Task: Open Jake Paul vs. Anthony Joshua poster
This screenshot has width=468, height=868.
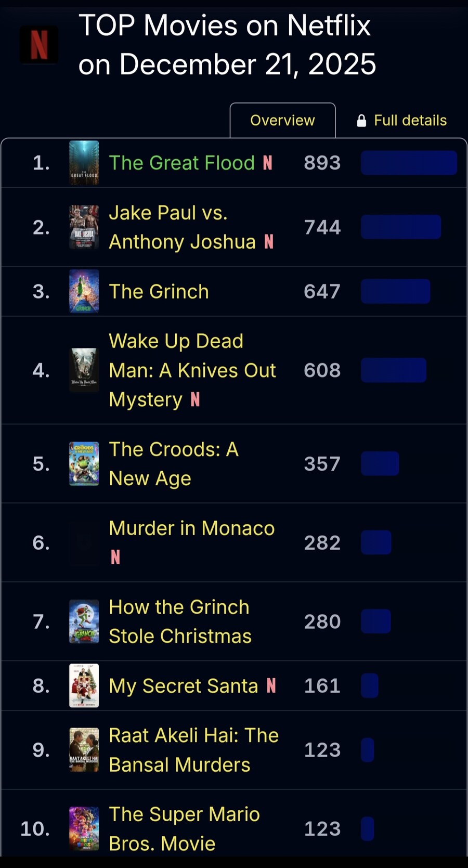Action: pyautogui.click(x=84, y=227)
